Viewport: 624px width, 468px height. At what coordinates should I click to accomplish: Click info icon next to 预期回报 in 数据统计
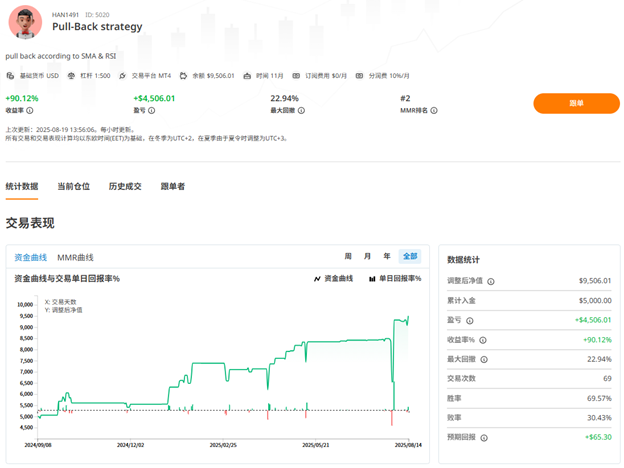(483, 437)
